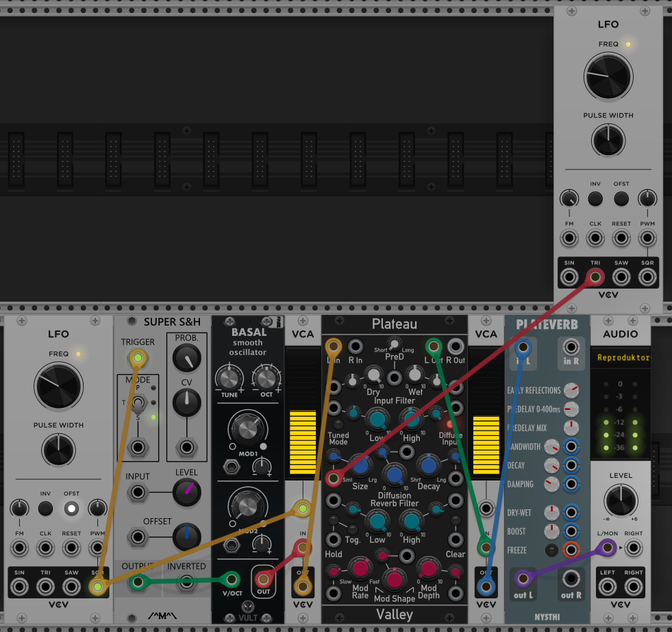Click the large MOD1 knob on Basal
Image resolution: width=672 pixels, height=632 pixels.
[248, 429]
